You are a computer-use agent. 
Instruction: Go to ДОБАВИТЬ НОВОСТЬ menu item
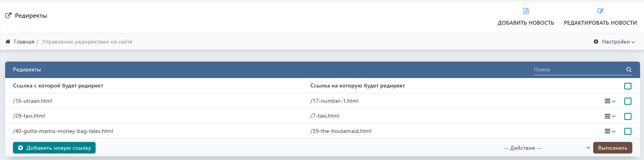[526, 23]
